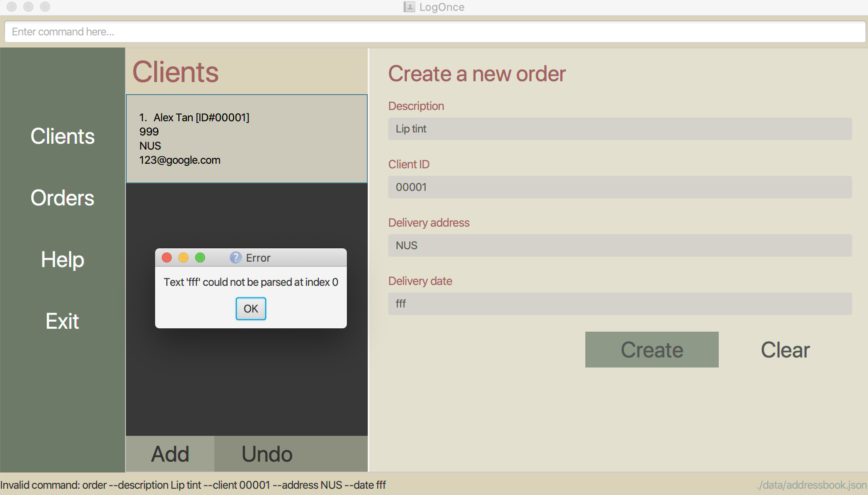868x495 pixels.
Task: Click the Add button below client list
Action: [x=170, y=454]
